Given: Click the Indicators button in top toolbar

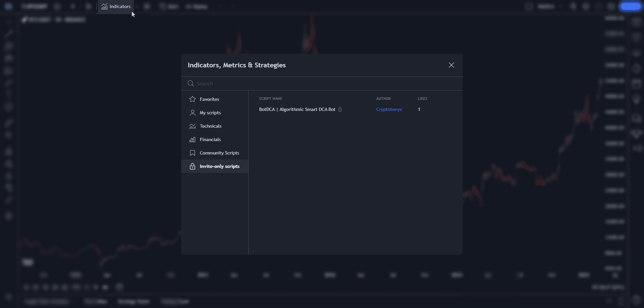Looking at the screenshot, I should [116, 7].
